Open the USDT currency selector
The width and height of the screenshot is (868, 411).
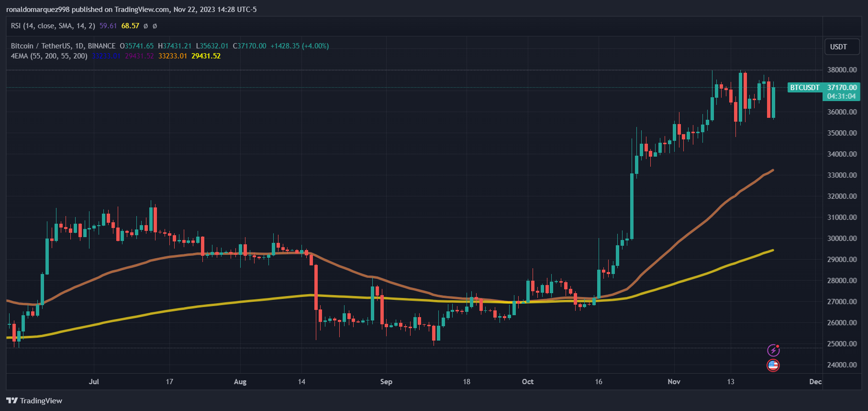pos(842,47)
